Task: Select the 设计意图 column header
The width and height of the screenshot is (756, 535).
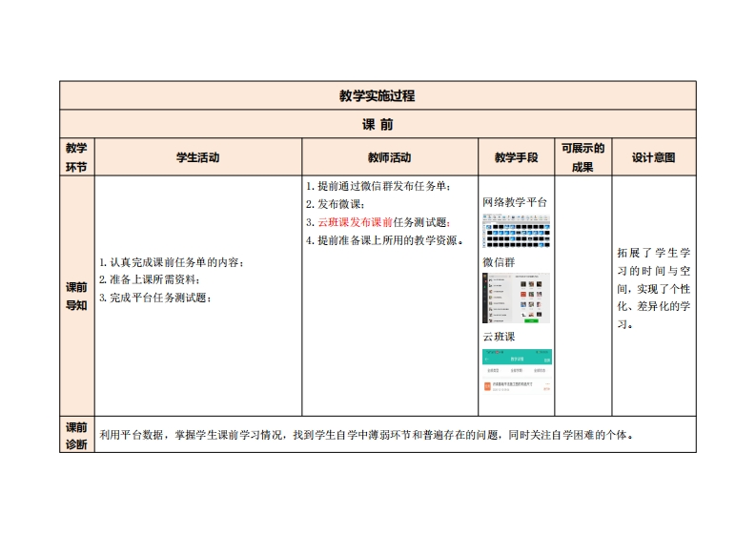Action: [x=653, y=157]
